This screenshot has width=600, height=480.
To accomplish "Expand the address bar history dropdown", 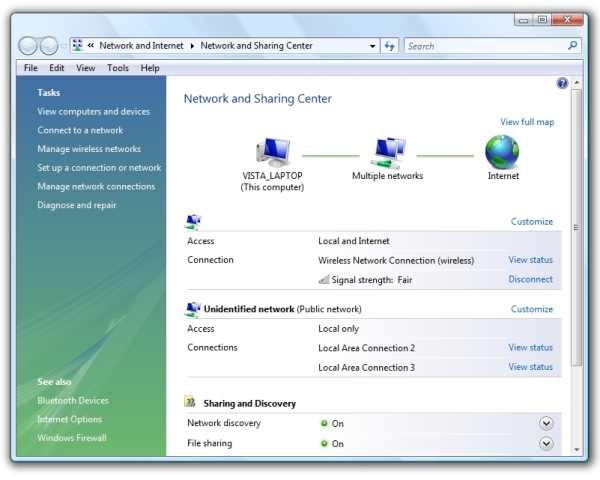I will pyautogui.click(x=372, y=46).
